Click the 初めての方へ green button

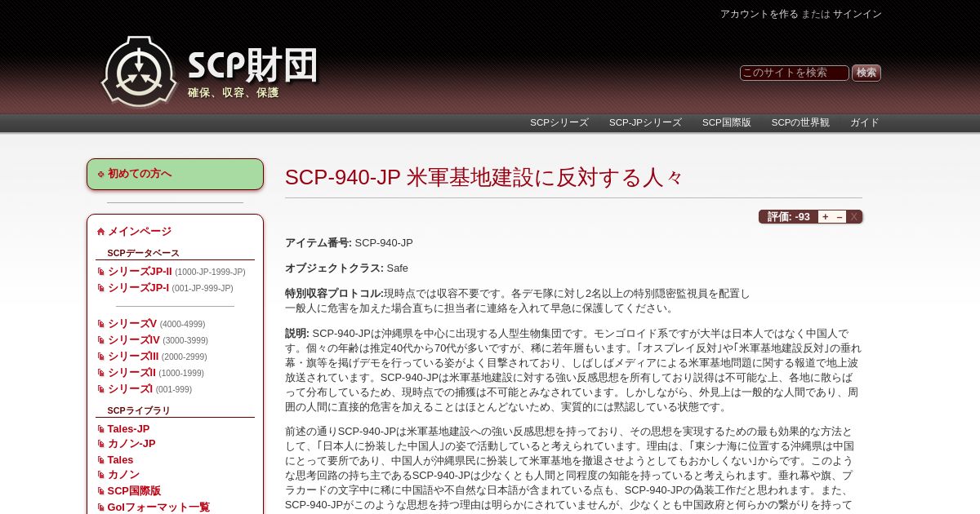tap(175, 174)
